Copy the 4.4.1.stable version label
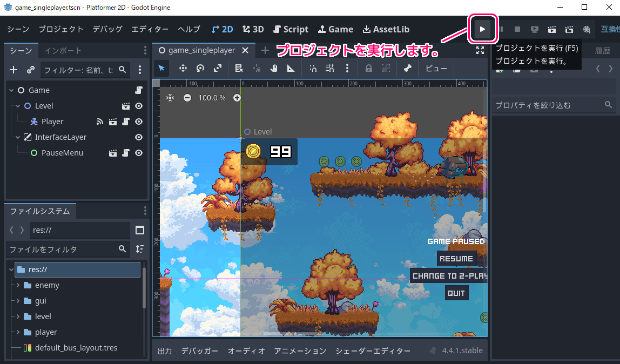Screen dimensions: 620x364 pyautogui.click(x=462, y=350)
